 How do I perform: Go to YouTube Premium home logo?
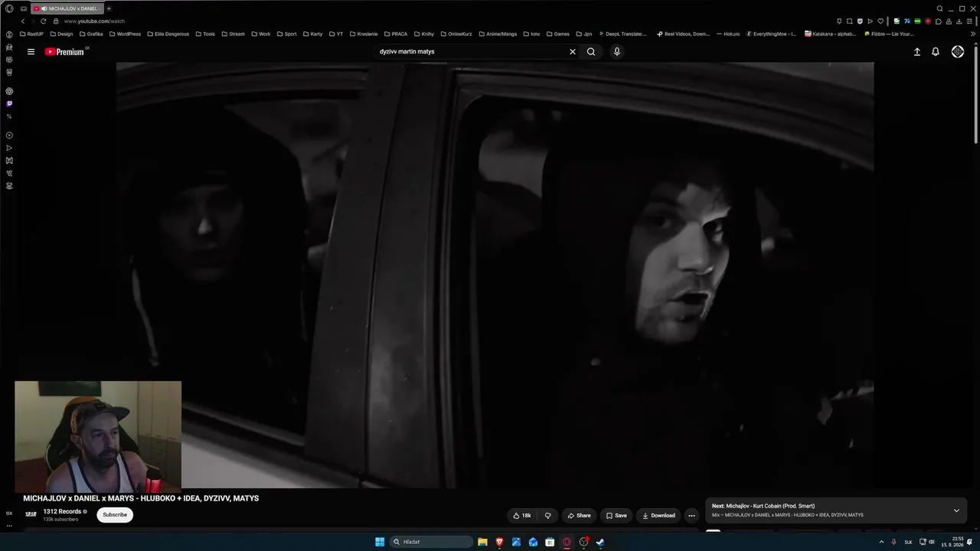tap(64, 52)
